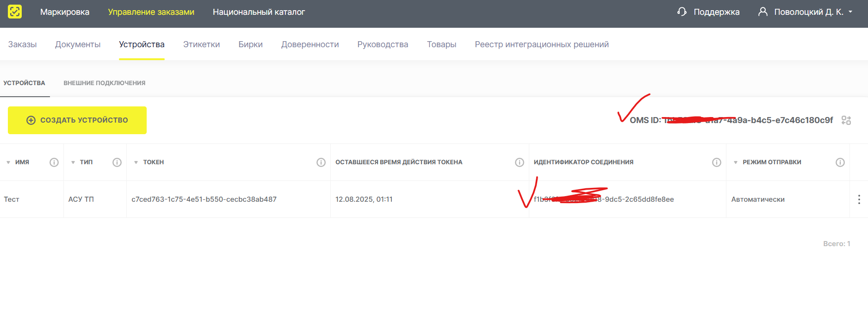
Task: Open the Этикетки tab
Action: tap(201, 44)
